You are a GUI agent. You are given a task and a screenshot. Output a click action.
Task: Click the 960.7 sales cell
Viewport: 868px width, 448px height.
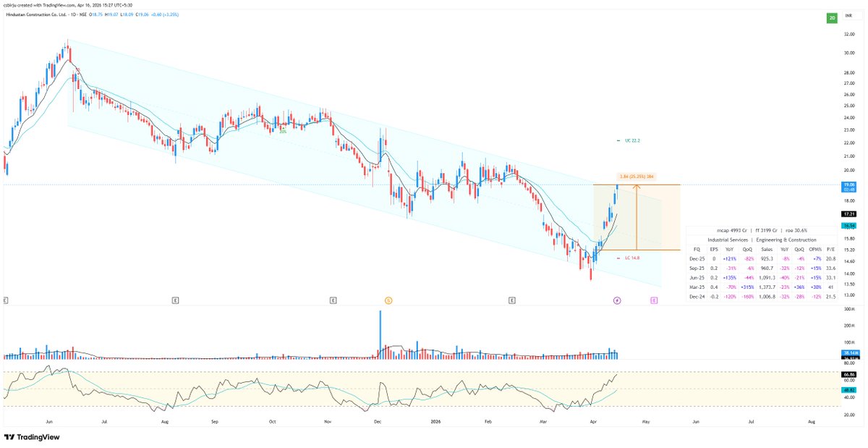pos(767,267)
